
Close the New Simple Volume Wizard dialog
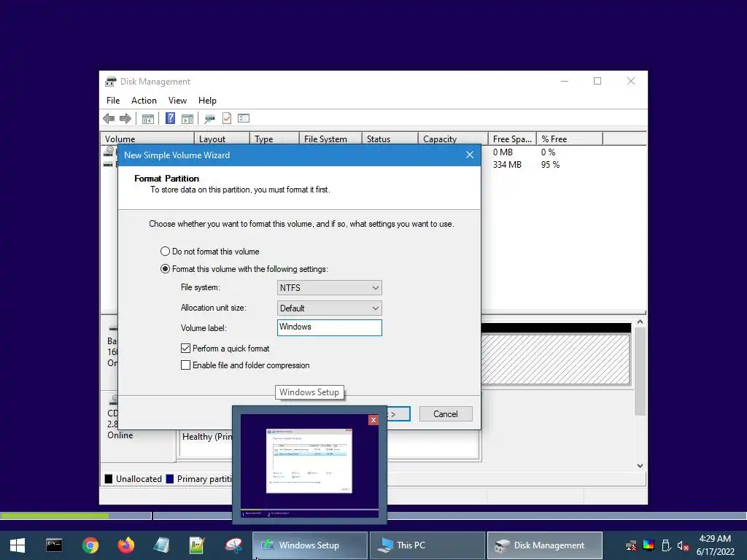470,155
